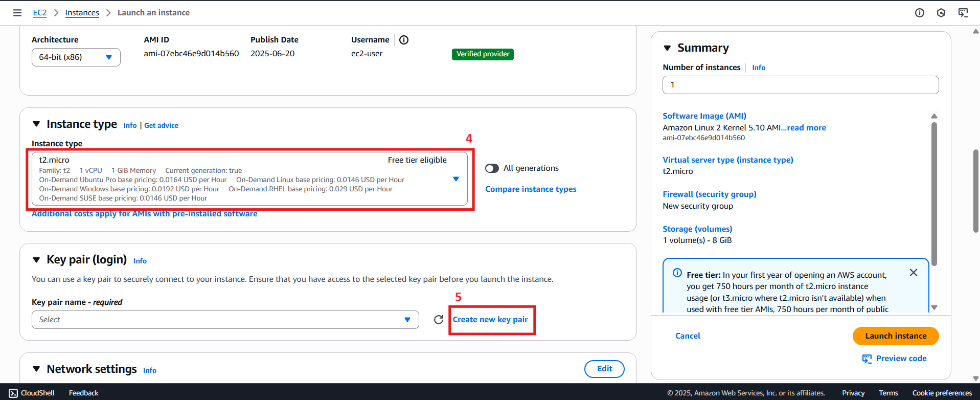The image size is (980, 400).
Task: Click the Verified provider badge
Action: [x=483, y=54]
